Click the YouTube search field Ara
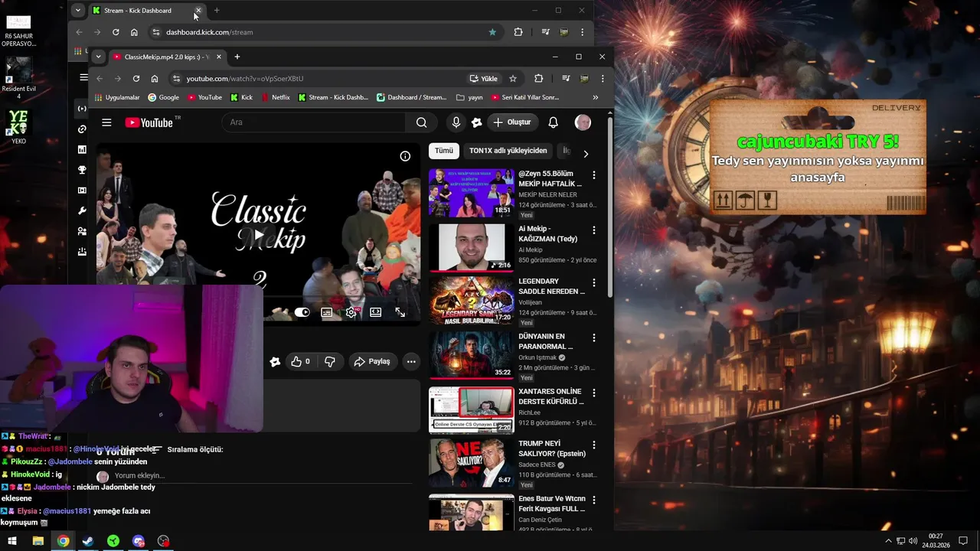Image resolution: width=980 pixels, height=551 pixels. (x=314, y=122)
